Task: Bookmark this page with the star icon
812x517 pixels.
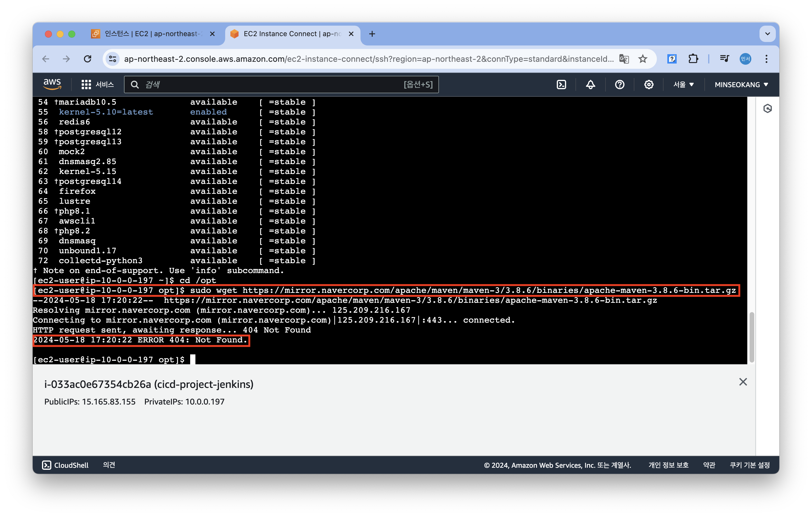Action: coord(643,59)
